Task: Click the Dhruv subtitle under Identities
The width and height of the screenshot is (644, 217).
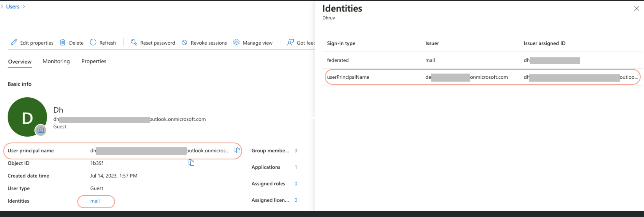Action: [x=328, y=18]
